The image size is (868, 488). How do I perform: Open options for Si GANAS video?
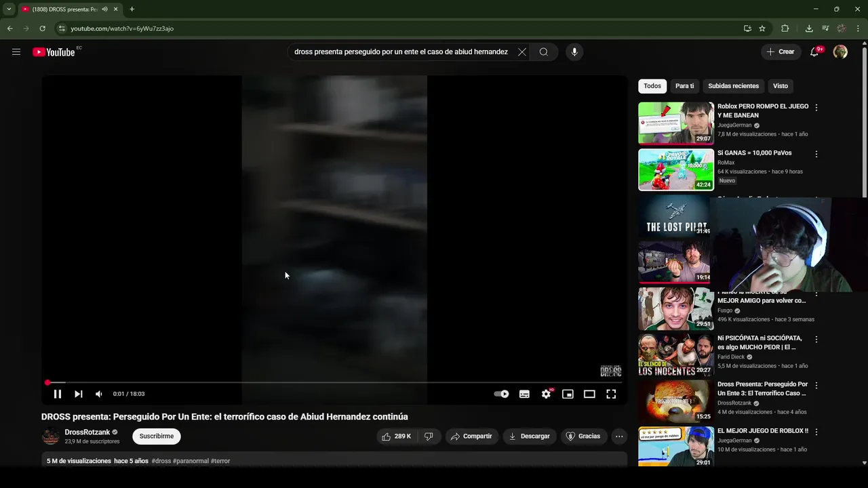point(816,154)
